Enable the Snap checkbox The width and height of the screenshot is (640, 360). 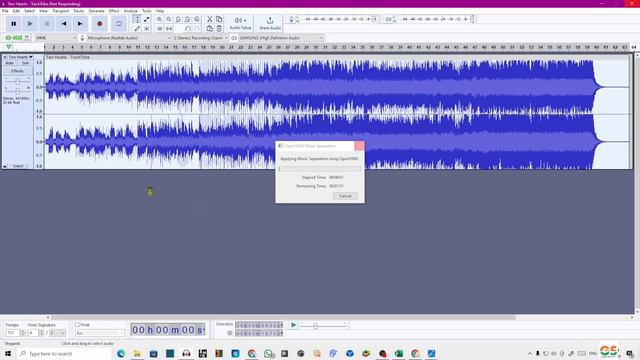pyautogui.click(x=77, y=324)
